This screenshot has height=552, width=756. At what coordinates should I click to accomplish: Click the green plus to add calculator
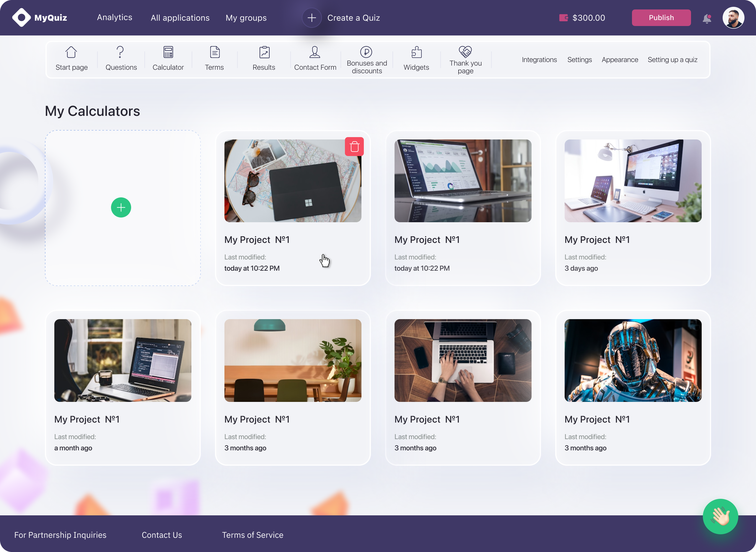coord(121,207)
